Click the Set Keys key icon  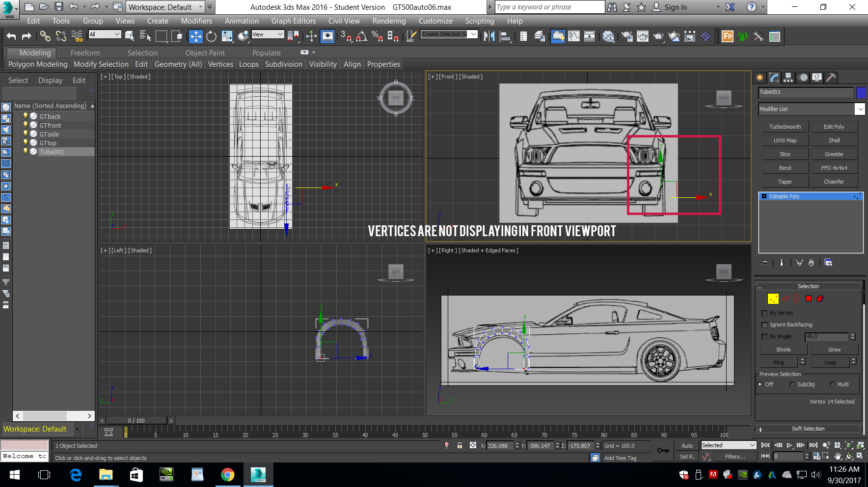click(663, 451)
